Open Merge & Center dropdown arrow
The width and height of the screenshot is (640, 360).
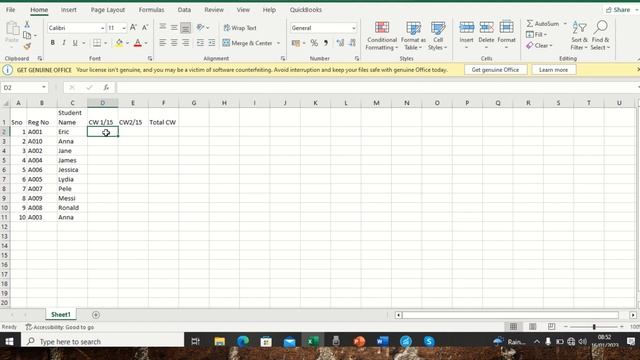278,43
